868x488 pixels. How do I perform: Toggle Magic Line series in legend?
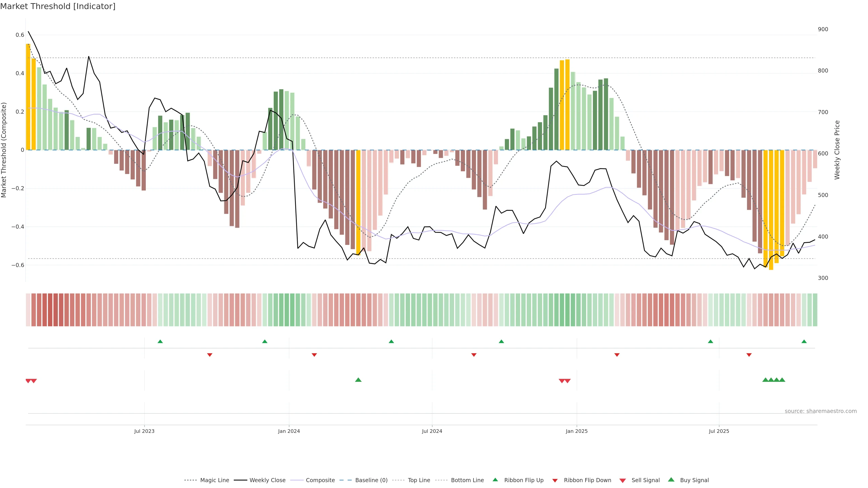pyautogui.click(x=214, y=480)
